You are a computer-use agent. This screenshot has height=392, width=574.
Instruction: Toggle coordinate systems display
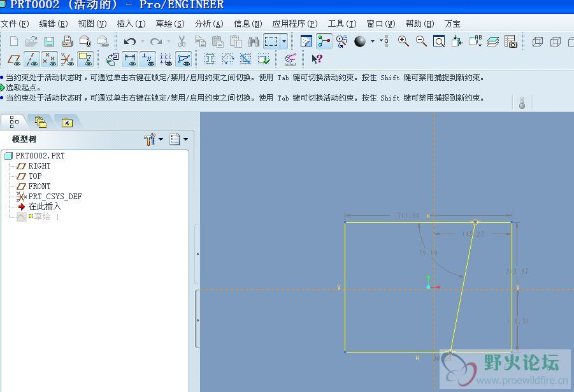(68, 59)
